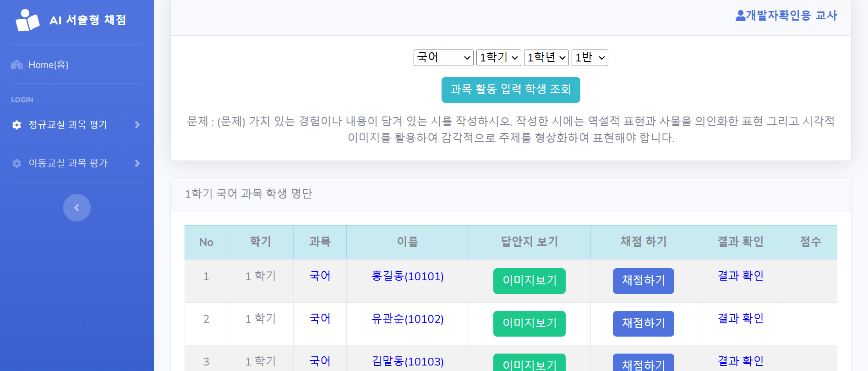
Task: Open the 1반 class dropdown
Action: click(x=590, y=58)
